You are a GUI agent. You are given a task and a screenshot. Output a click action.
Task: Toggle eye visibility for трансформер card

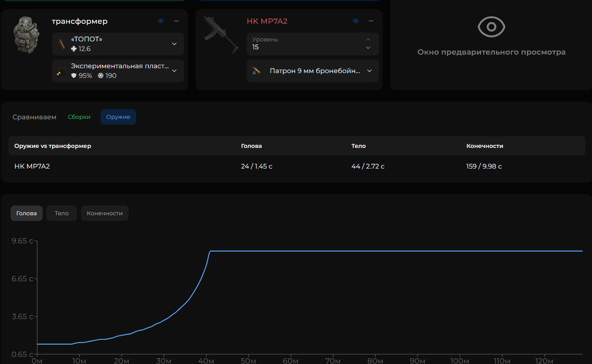[161, 21]
